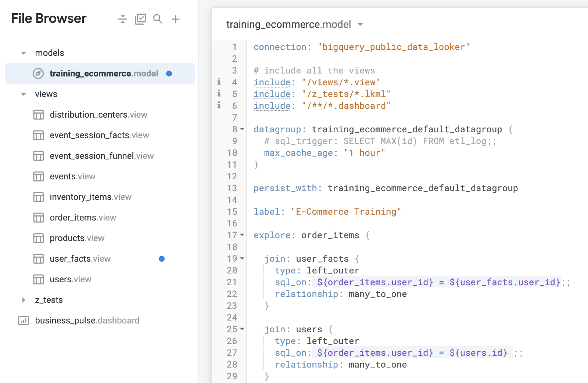Collapse the models folder
588x383 pixels.
(x=23, y=53)
